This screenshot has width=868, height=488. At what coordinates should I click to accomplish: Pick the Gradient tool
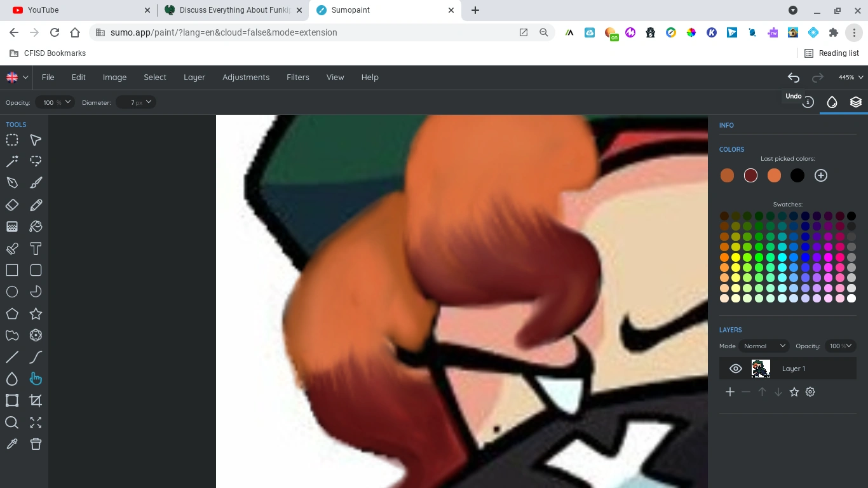tap(12, 226)
